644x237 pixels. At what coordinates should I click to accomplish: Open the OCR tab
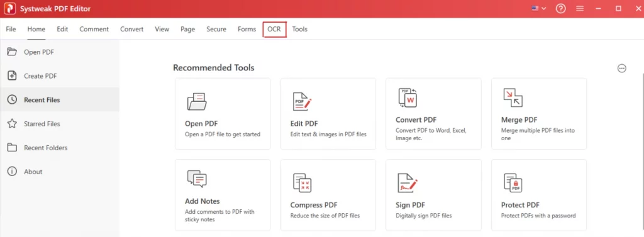point(274,29)
